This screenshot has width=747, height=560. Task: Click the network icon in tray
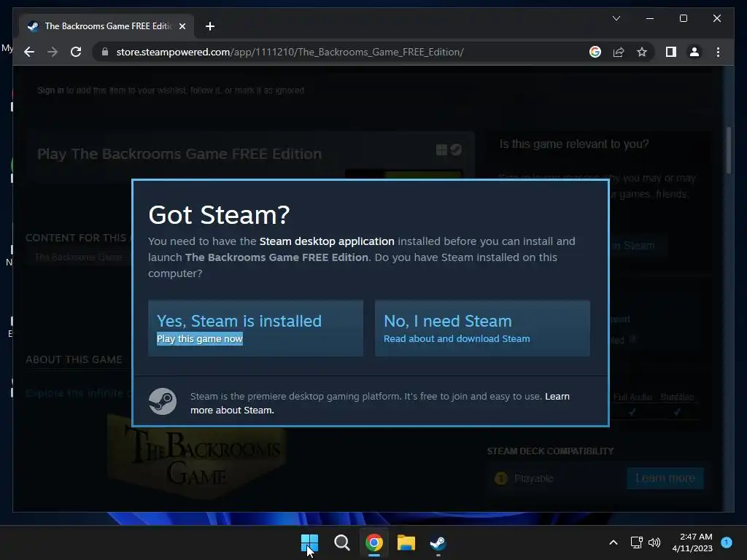pyautogui.click(x=636, y=542)
